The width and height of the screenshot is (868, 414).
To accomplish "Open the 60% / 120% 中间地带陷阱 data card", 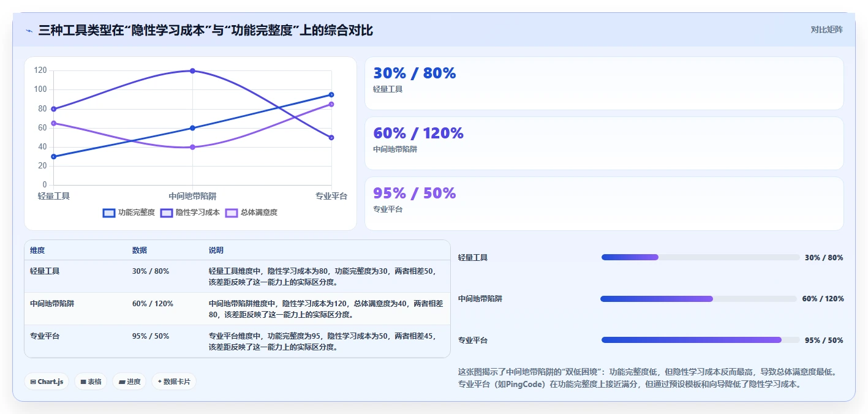I will [604, 143].
